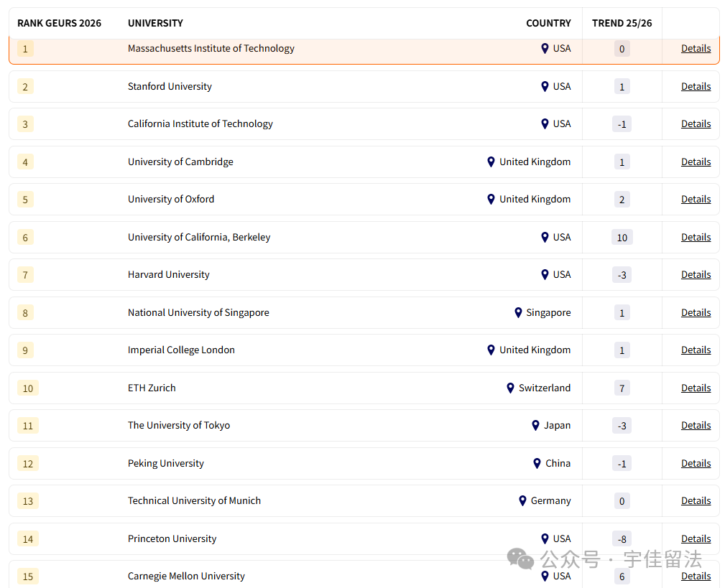725x588 pixels.
Task: Click Princeton University name
Action: point(172,538)
